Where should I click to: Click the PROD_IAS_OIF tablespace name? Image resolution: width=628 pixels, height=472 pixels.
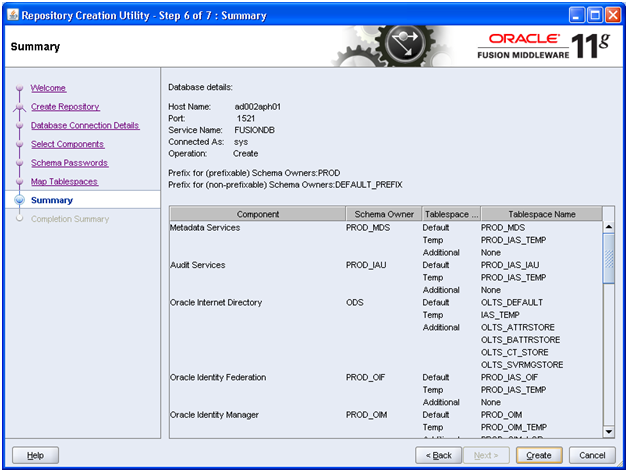tap(509, 377)
